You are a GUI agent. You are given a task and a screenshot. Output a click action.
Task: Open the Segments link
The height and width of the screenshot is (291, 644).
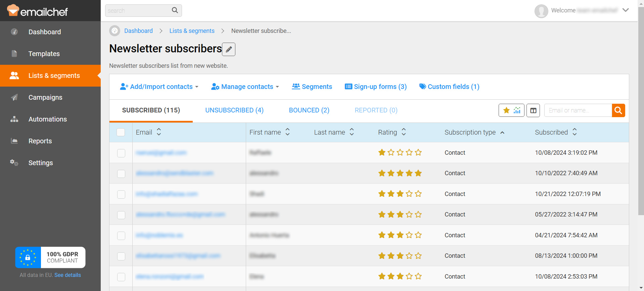click(312, 87)
